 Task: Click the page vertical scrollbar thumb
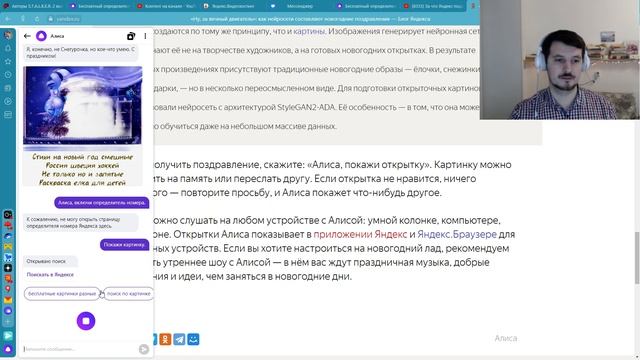click(x=637, y=257)
